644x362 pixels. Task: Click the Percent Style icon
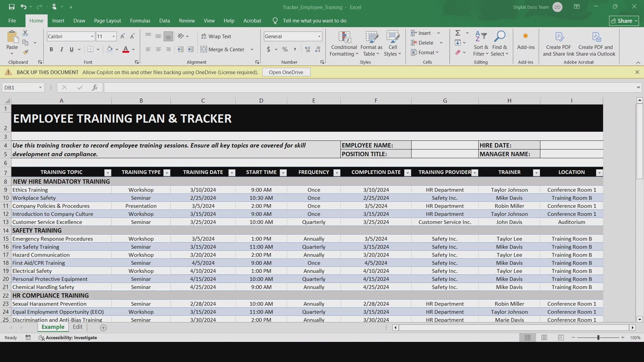[x=285, y=49]
